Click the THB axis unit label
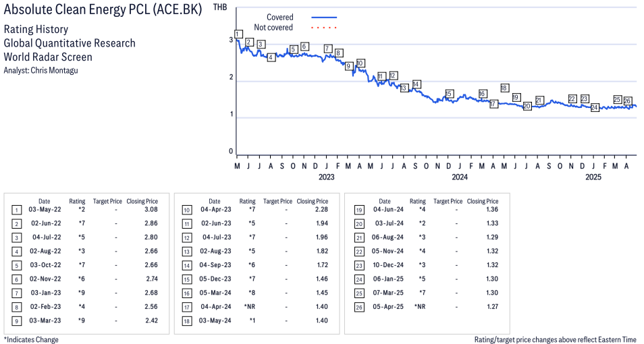This screenshot has width=644, height=344. coord(220,7)
